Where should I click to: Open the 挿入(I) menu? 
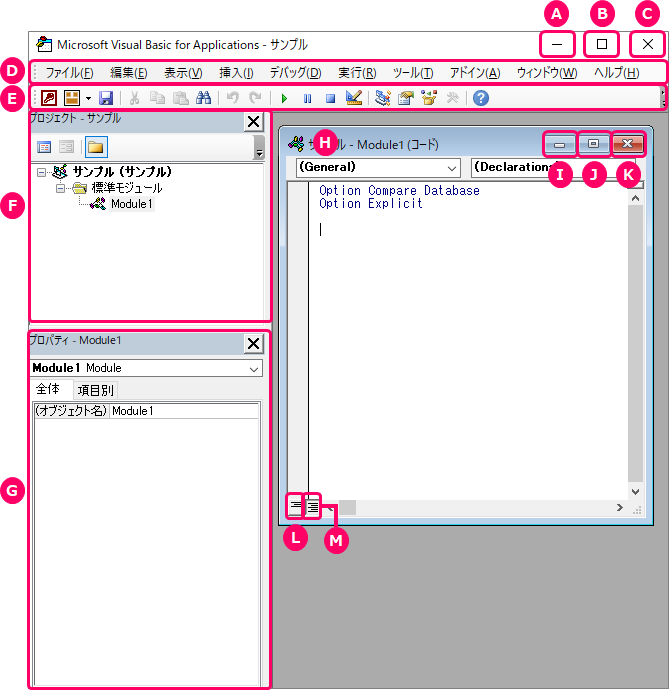(x=236, y=73)
